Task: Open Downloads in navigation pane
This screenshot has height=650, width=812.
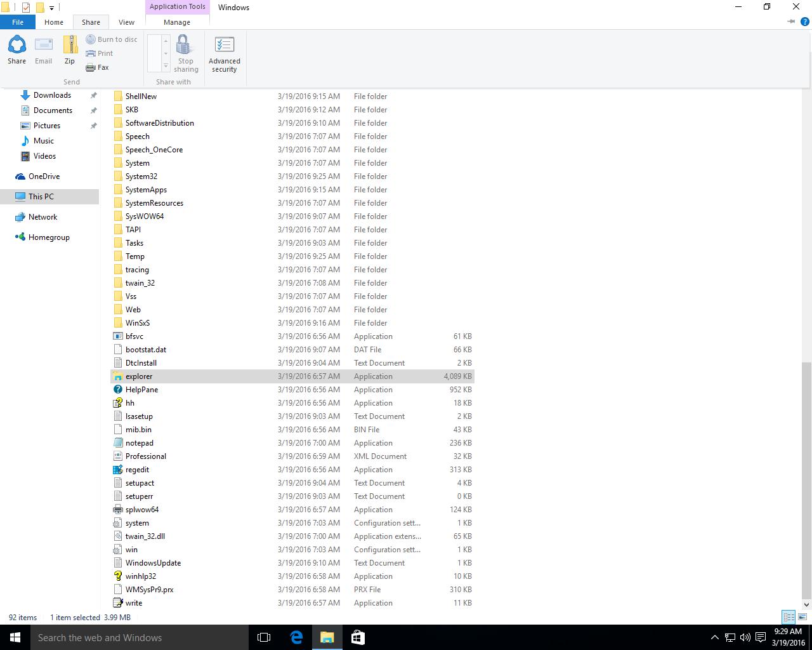Action: click(52, 95)
